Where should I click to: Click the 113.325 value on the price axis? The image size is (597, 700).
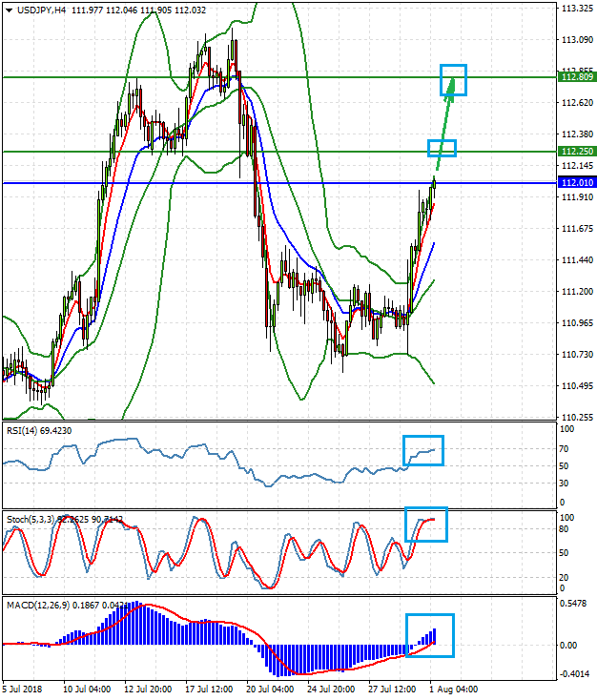pos(576,9)
